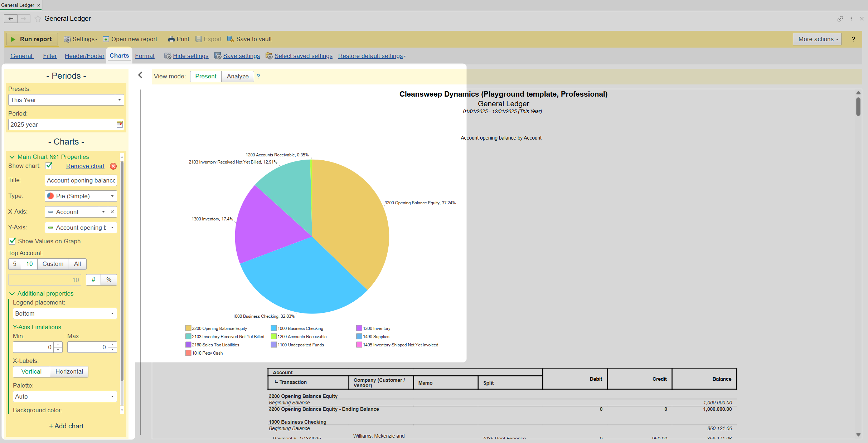The height and width of the screenshot is (443, 868).
Task: Click the copy link icon top right
Action: [x=840, y=19]
